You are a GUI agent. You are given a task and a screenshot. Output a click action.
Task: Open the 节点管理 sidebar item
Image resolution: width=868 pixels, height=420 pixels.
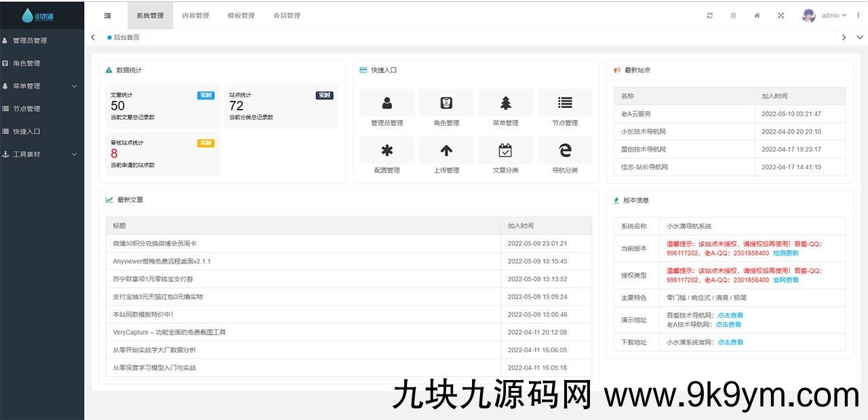click(x=26, y=109)
